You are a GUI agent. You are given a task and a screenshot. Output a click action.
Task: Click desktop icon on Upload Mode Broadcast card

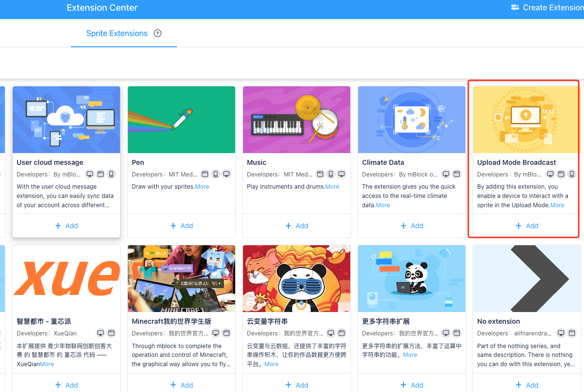point(550,174)
